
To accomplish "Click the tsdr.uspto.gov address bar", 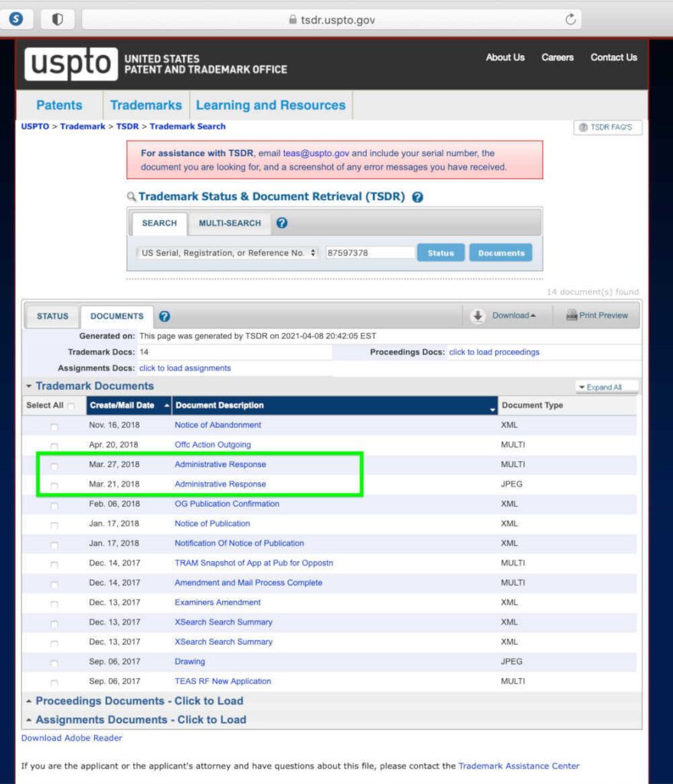I will pyautogui.click(x=331, y=19).
